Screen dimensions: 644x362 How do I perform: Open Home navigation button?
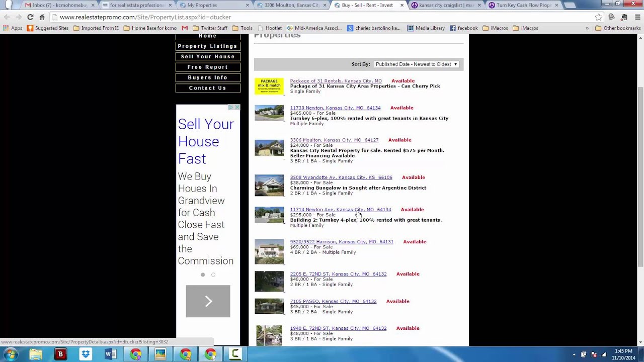(208, 36)
